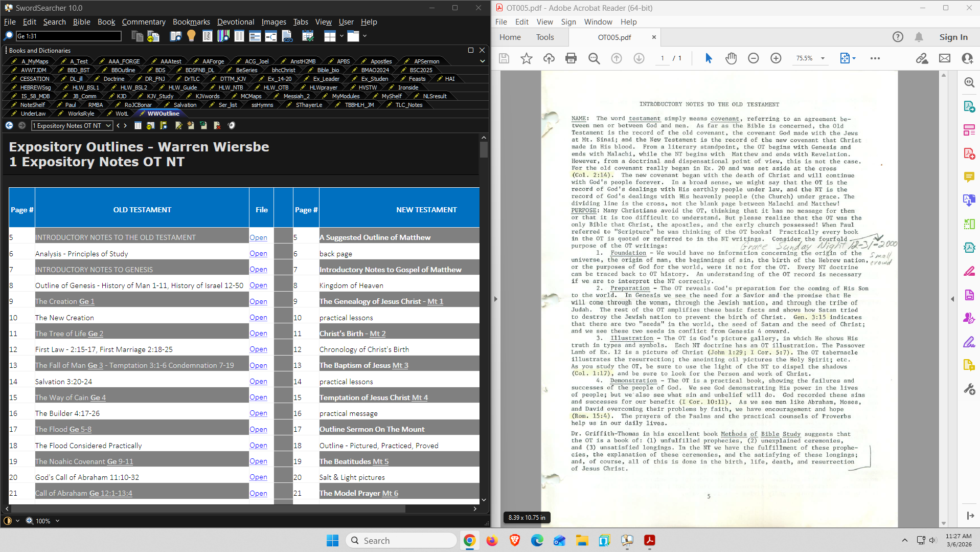Select the hand pan tool in Acrobat
Image resolution: width=980 pixels, height=552 pixels.
tap(731, 58)
